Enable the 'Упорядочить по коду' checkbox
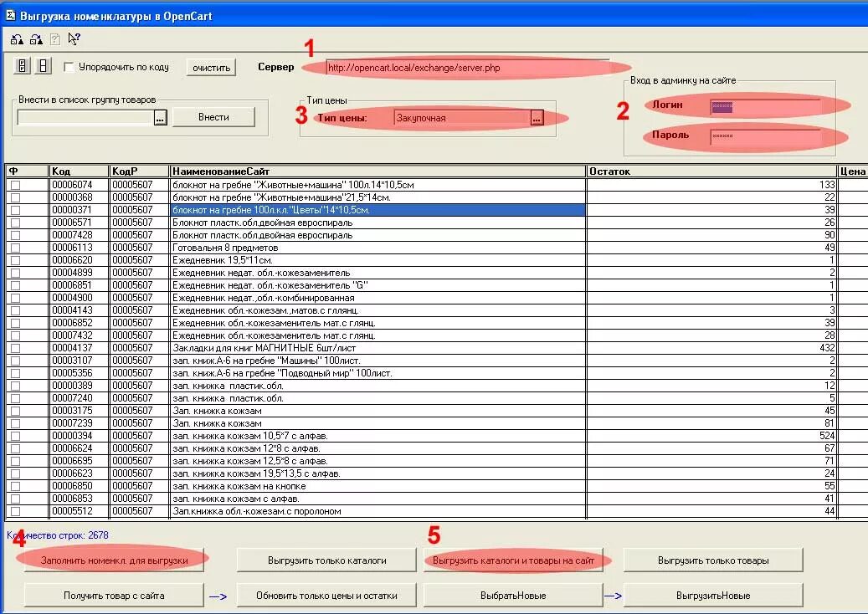This screenshot has width=868, height=614. tap(69, 67)
